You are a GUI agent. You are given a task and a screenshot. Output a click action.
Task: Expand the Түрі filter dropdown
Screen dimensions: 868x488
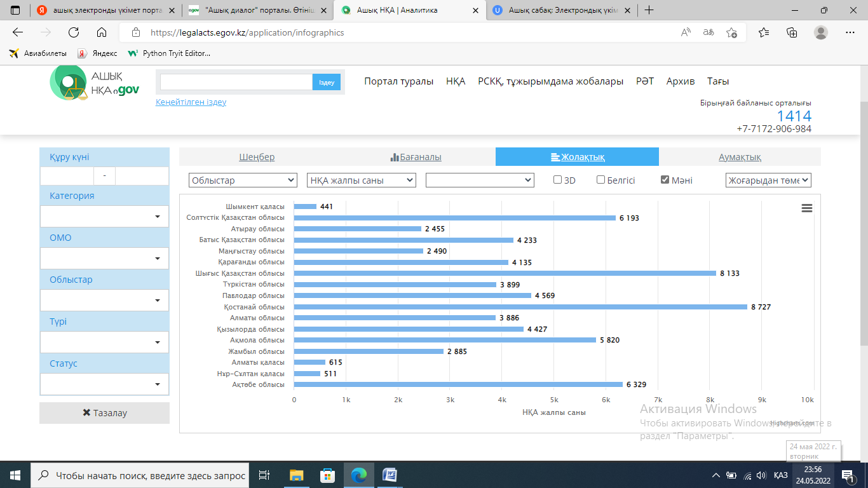point(104,342)
